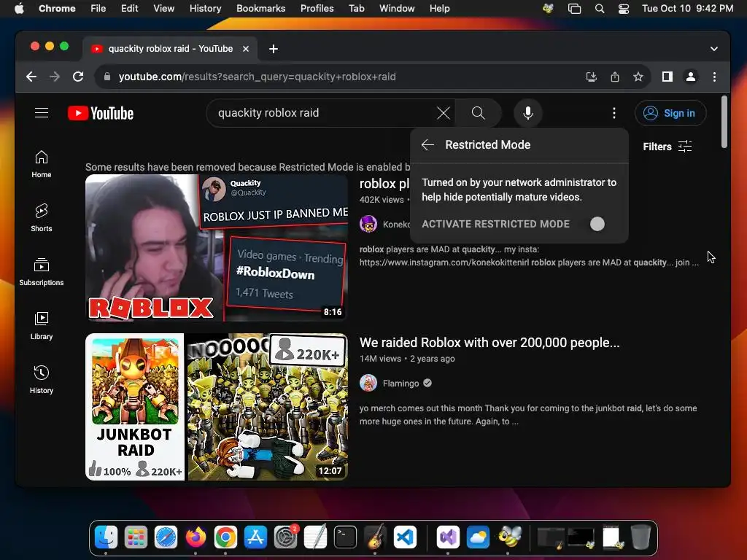Click the page vertical scrollbar
This screenshot has width=747, height=560.
pos(724,122)
